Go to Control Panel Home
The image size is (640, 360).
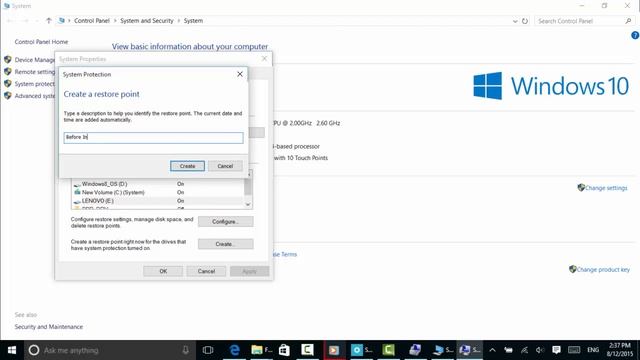[x=41, y=42]
